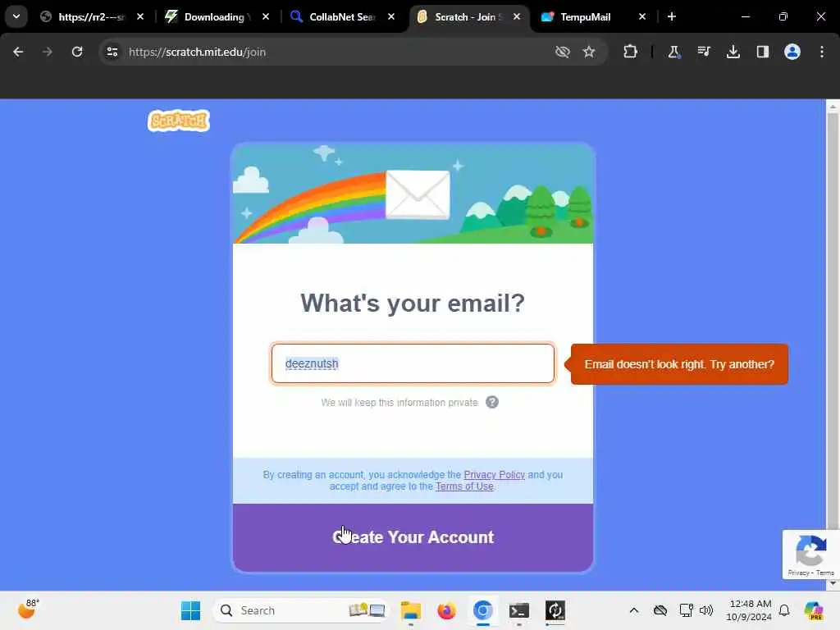
Task: Open the Chrome three-dot menu
Action: pos(821,52)
